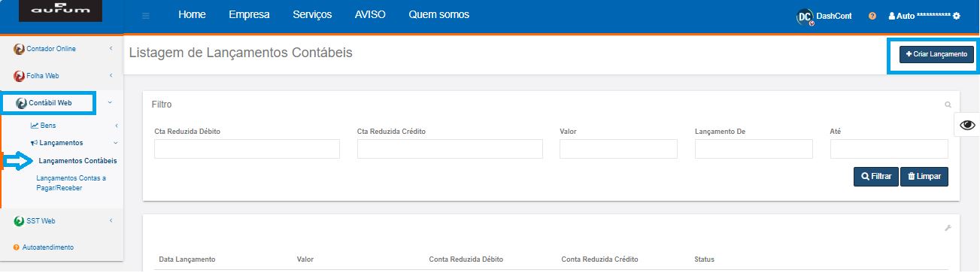This screenshot has height=273, width=980.
Task: Open SST Web in sidebar
Action: 41,221
